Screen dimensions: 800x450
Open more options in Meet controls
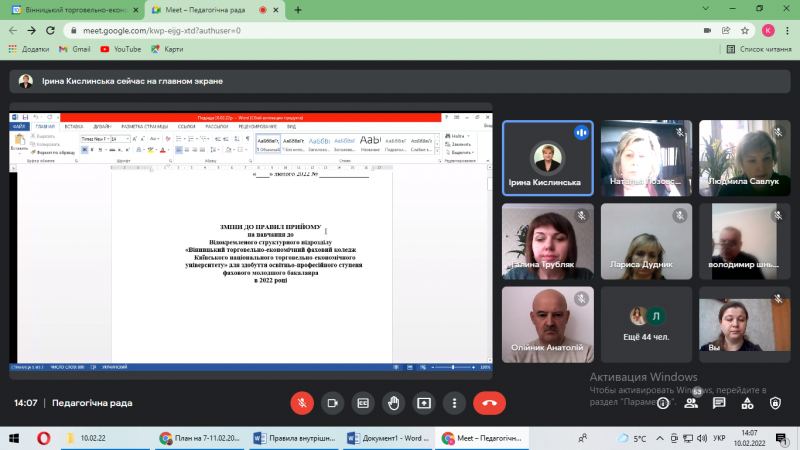tap(455, 403)
